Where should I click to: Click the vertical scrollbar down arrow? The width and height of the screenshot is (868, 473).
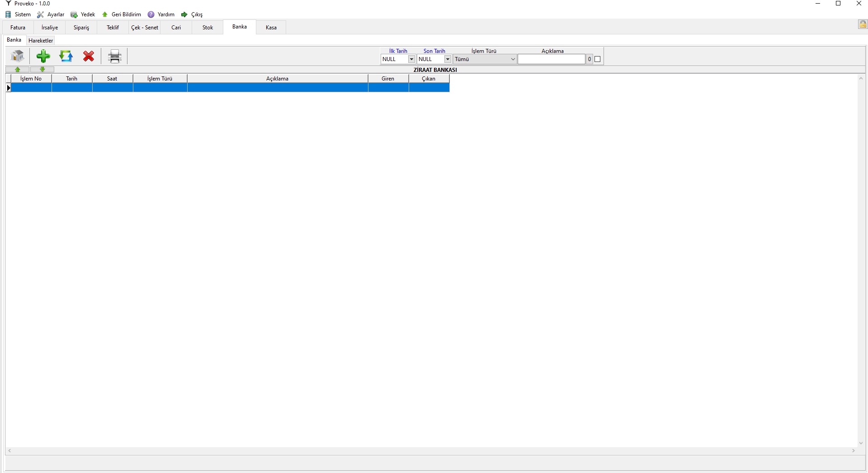[x=861, y=443]
